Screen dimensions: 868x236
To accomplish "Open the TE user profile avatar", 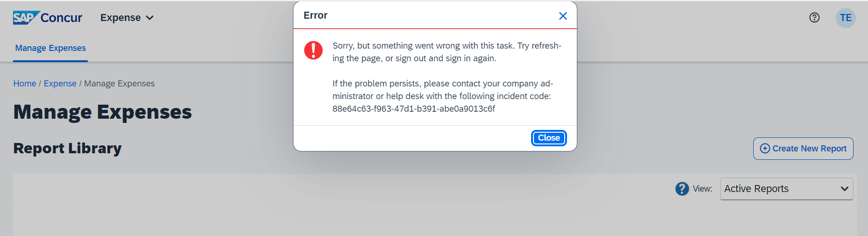I will (846, 18).
